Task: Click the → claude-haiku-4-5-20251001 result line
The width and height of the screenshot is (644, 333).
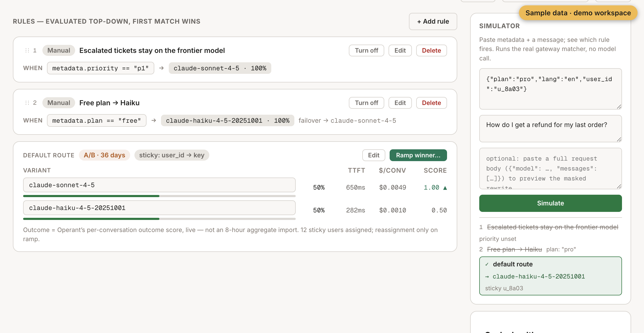Action: (535, 276)
